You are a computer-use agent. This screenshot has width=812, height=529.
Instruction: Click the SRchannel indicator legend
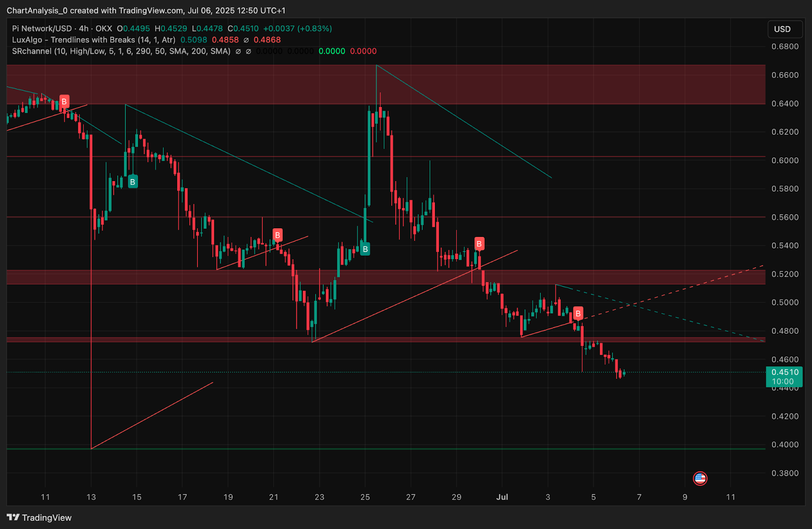coord(121,51)
